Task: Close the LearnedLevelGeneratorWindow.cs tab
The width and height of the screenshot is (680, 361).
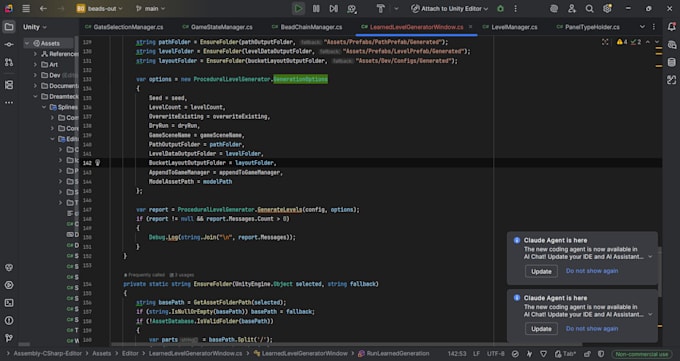Action: point(471,27)
